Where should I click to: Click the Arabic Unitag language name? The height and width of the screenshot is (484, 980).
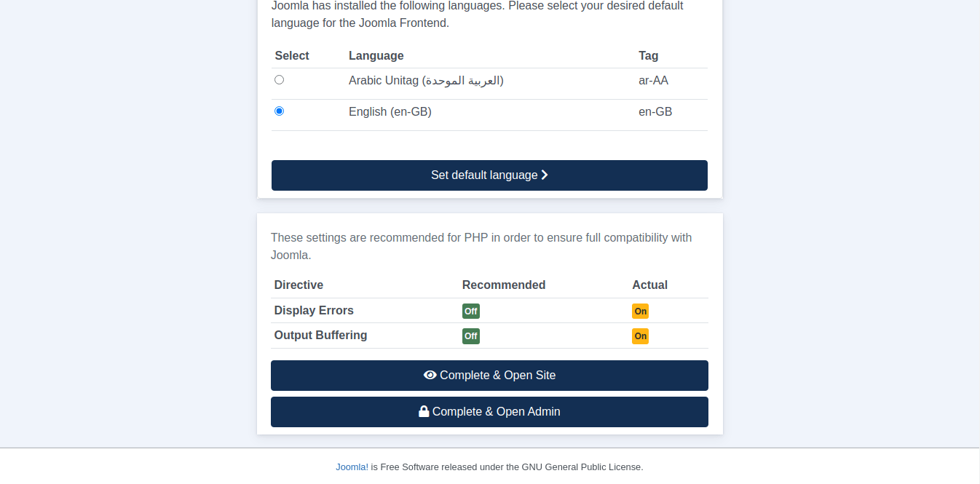426,81
